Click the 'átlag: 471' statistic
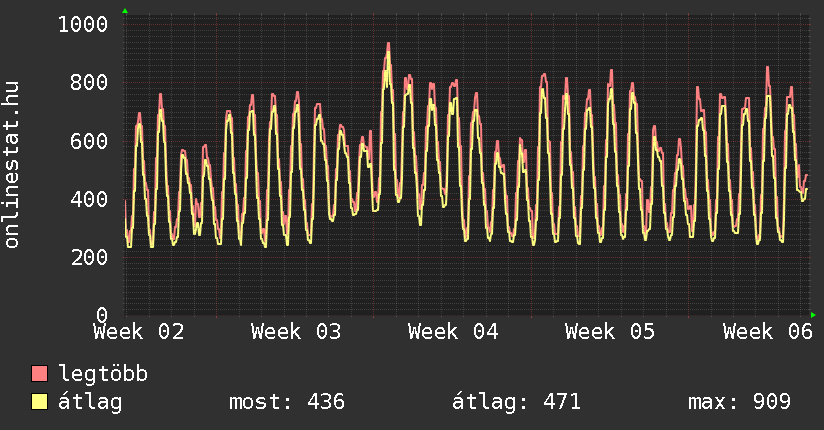Image resolution: width=824 pixels, height=430 pixels. click(517, 402)
